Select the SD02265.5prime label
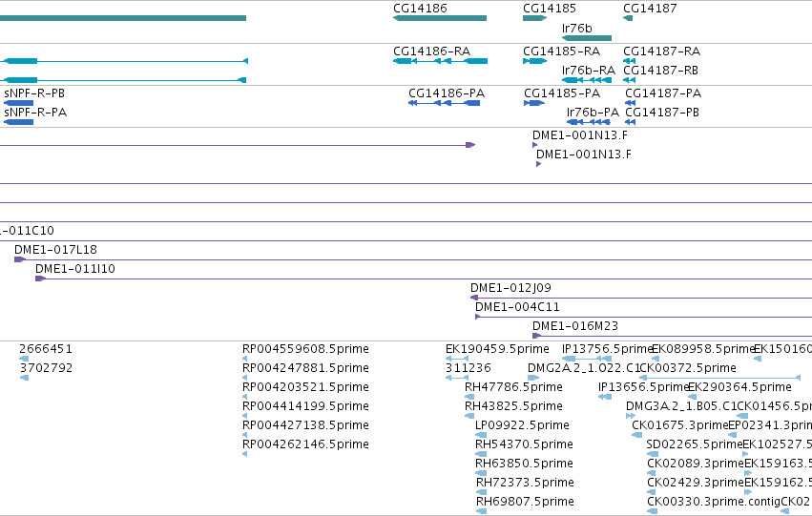This screenshot has width=812, height=516. pyautogui.click(x=695, y=444)
